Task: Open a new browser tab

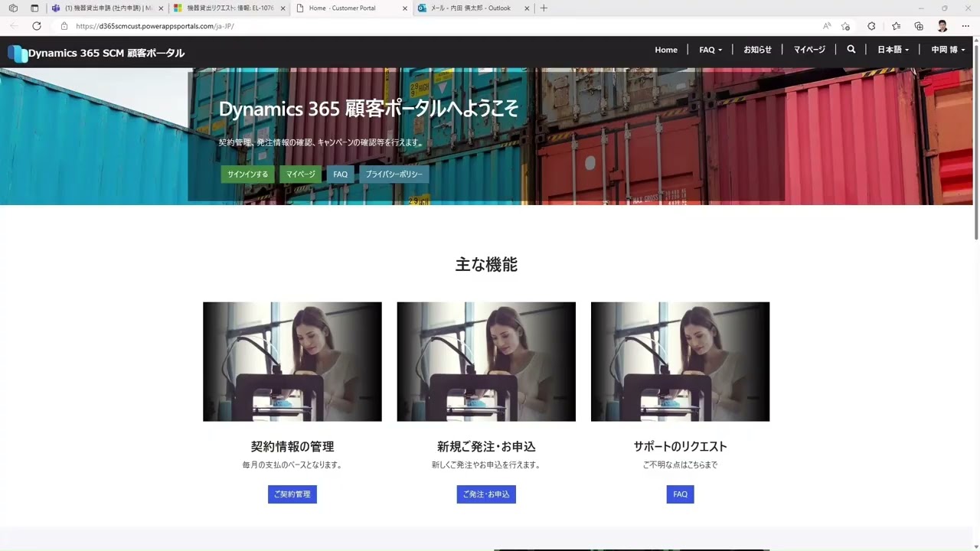Action: click(544, 8)
